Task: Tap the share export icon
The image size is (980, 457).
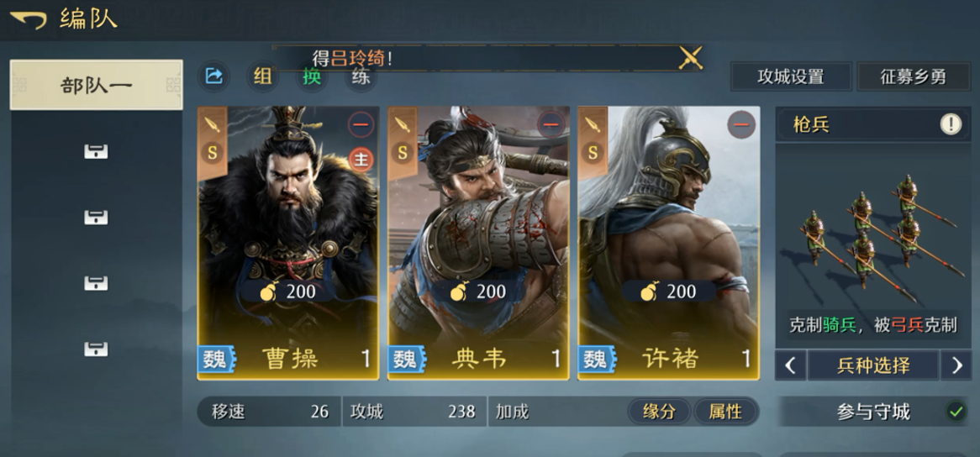Action: click(x=213, y=76)
